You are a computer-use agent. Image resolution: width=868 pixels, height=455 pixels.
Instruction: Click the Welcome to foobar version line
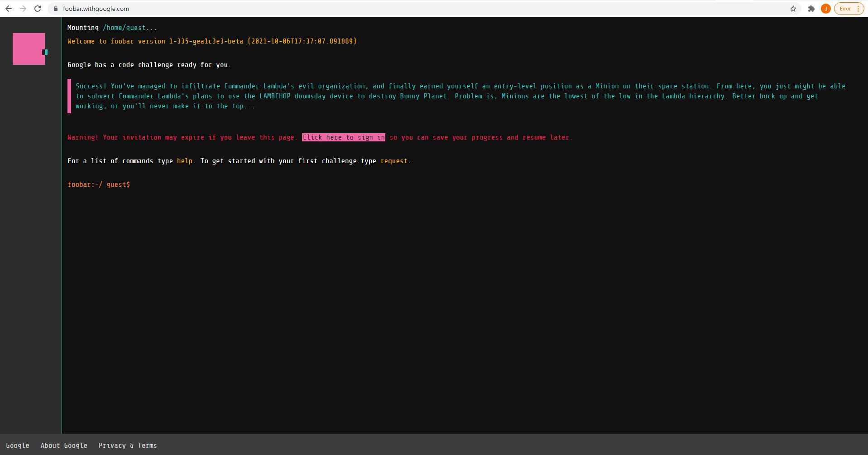[212, 41]
